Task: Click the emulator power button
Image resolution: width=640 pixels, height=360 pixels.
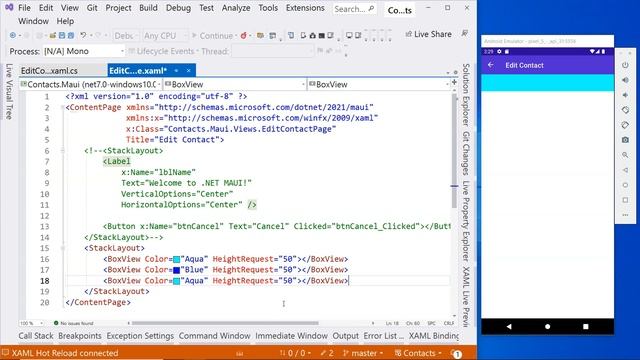Action: click(625, 65)
